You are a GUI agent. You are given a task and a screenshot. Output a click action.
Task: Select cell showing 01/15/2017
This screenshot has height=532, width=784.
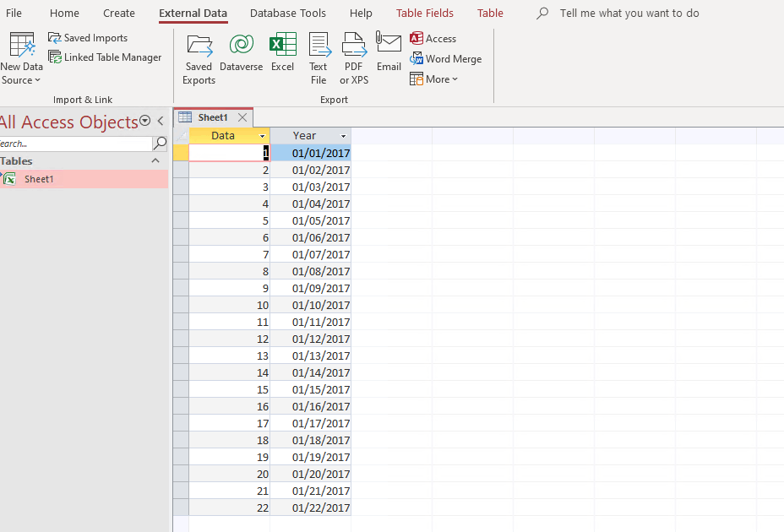tap(311, 389)
